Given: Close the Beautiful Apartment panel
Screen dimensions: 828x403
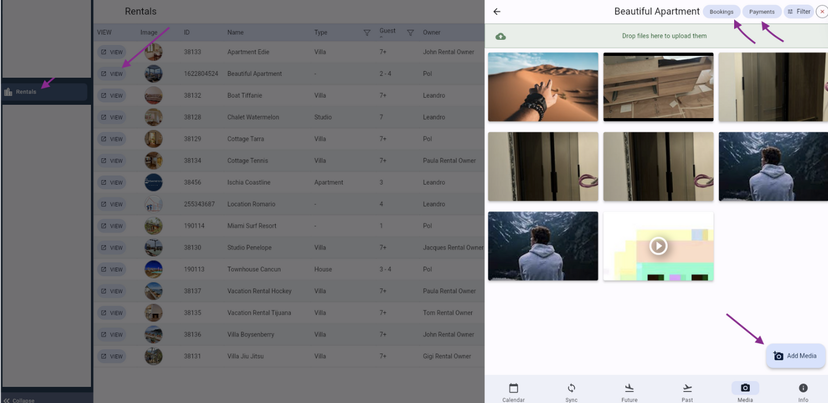Looking at the screenshot, I should [822, 12].
